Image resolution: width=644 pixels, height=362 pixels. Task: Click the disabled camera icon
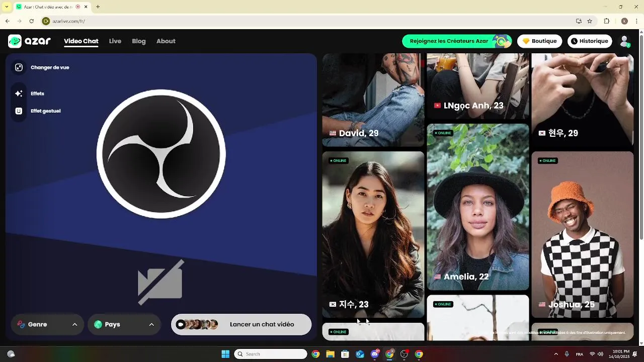click(160, 283)
